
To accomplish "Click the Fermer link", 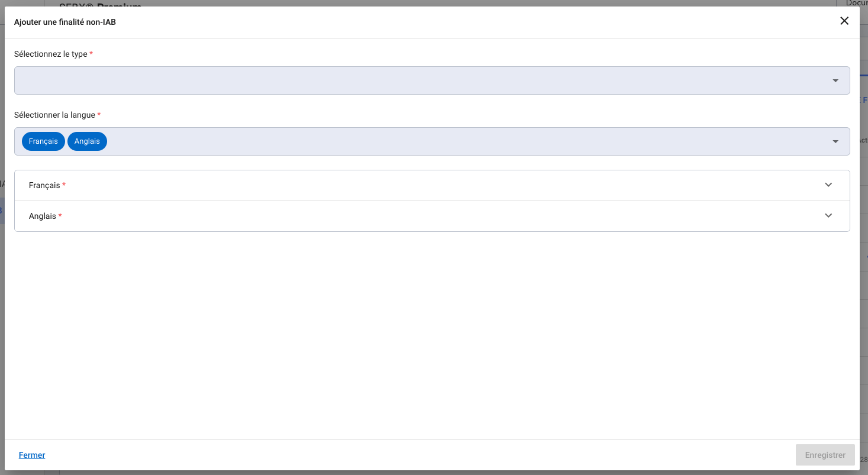I will [32, 455].
